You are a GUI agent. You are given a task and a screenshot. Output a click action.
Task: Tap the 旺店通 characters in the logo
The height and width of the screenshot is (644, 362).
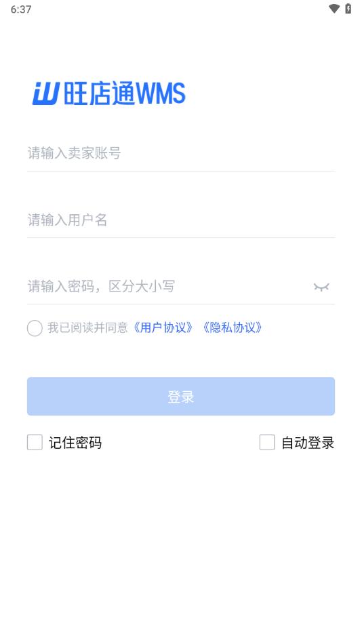99,94
